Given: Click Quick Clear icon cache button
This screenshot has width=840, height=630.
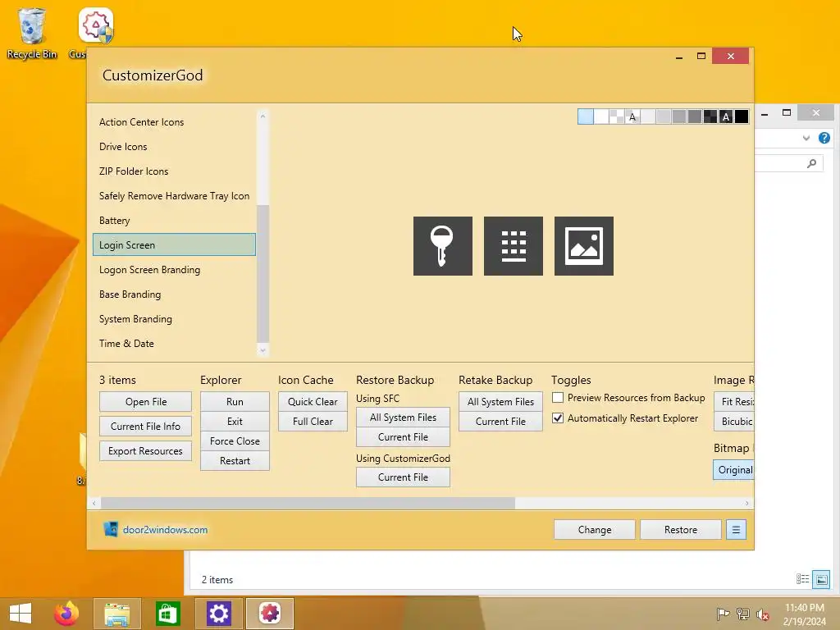Looking at the screenshot, I should 313,402.
